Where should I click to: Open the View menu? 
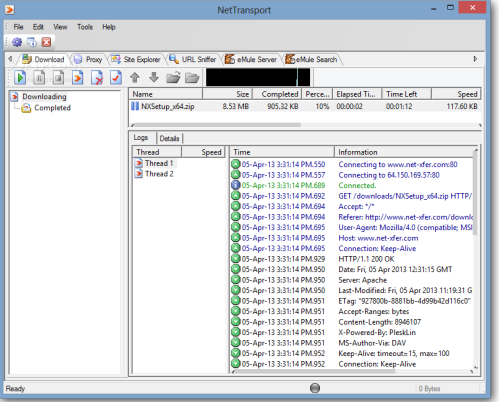[60, 27]
